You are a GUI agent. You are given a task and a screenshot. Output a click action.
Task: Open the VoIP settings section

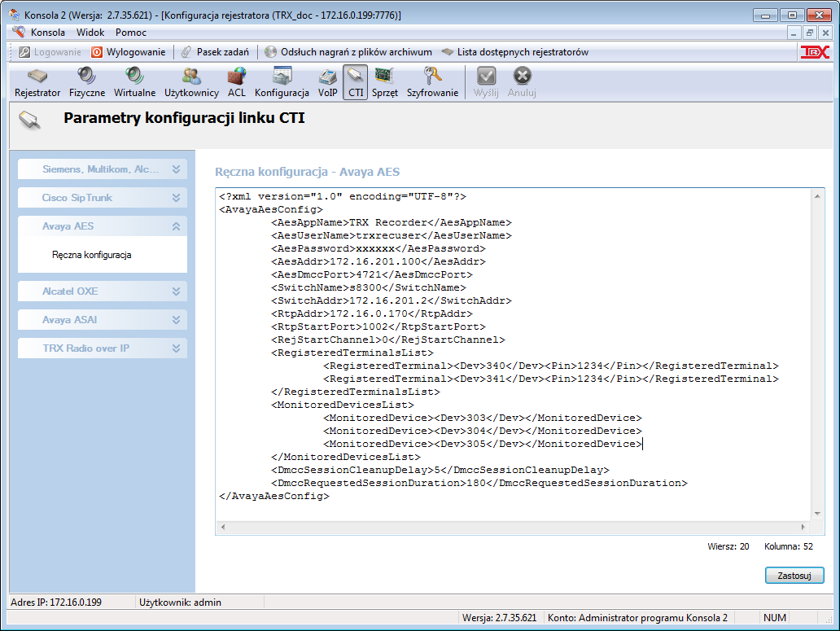tap(327, 82)
